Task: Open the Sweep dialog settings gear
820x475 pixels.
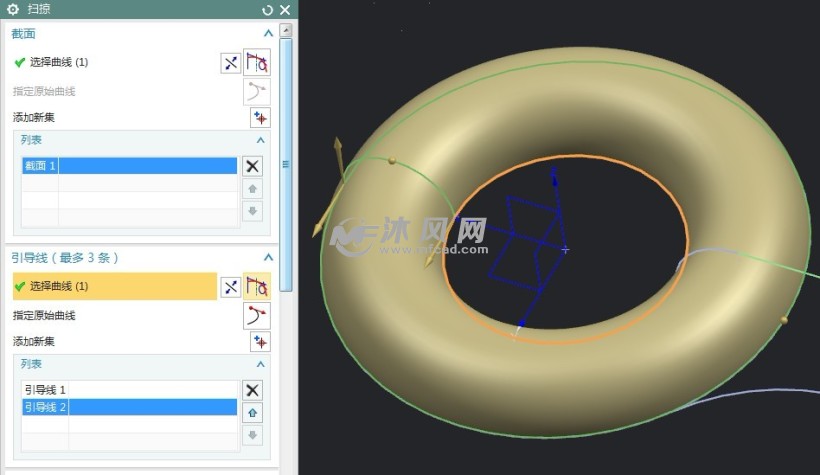Action: tap(13, 9)
